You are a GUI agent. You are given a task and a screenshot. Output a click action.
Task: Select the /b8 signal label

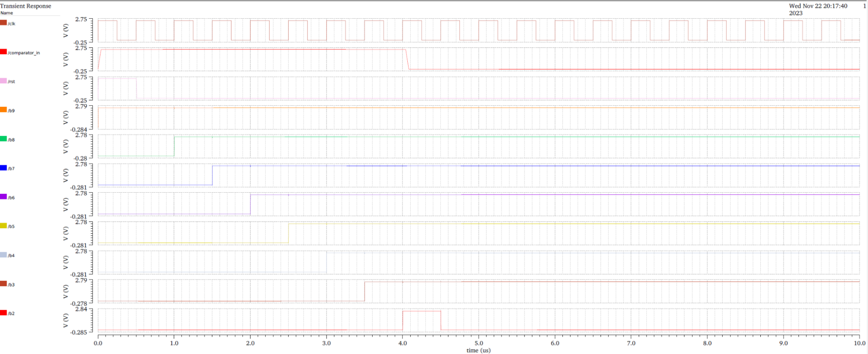[11, 140]
